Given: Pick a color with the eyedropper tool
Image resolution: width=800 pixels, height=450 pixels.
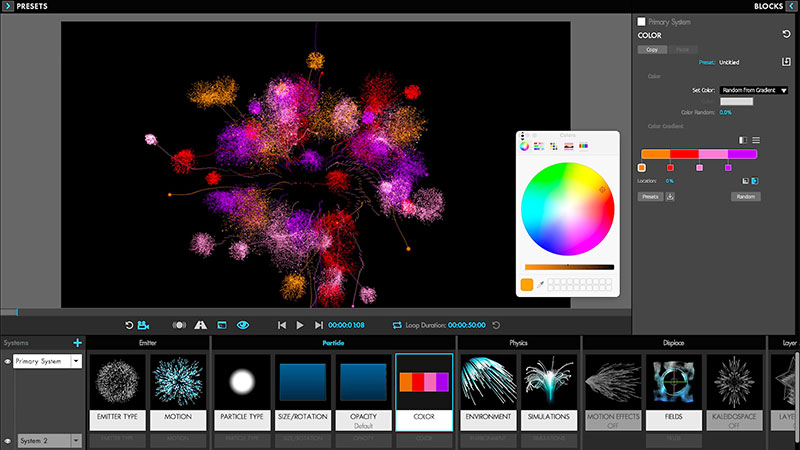Looking at the screenshot, I should coord(541,285).
